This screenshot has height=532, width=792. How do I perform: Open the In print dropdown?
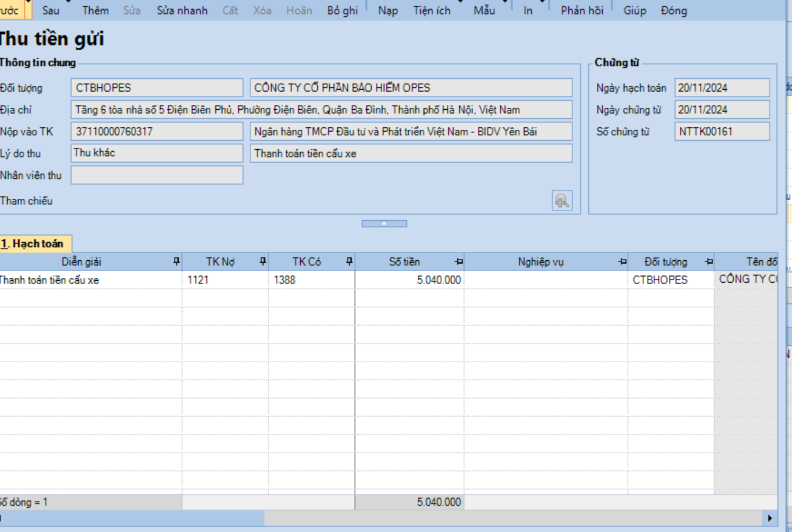pyautogui.click(x=528, y=10)
